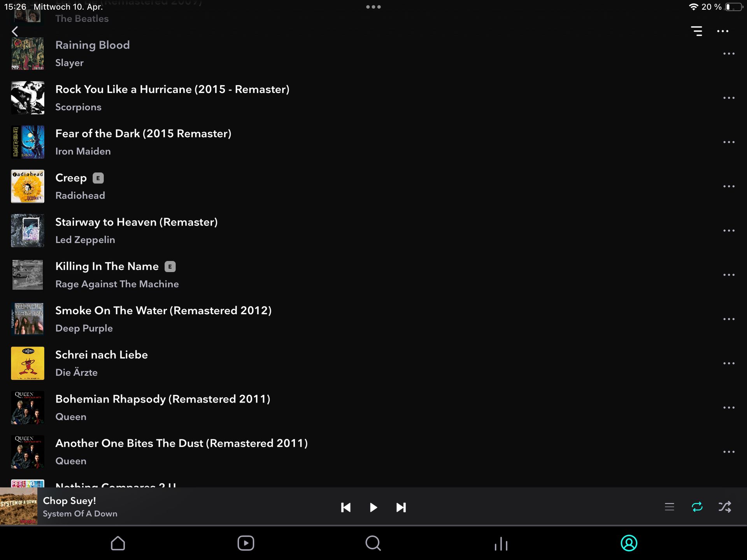747x560 pixels.
Task: Toggle repeat mode off
Action: click(x=697, y=507)
